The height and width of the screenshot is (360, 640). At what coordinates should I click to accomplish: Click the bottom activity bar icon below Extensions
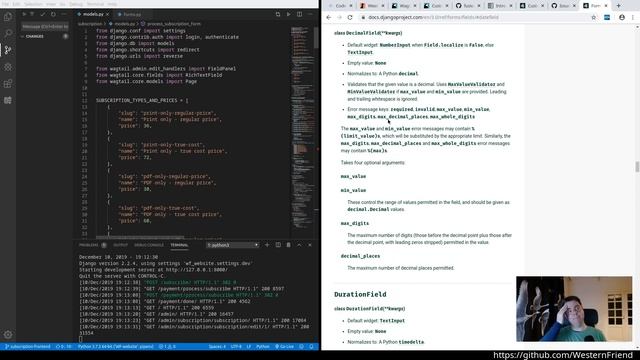pyautogui.click(x=8, y=100)
